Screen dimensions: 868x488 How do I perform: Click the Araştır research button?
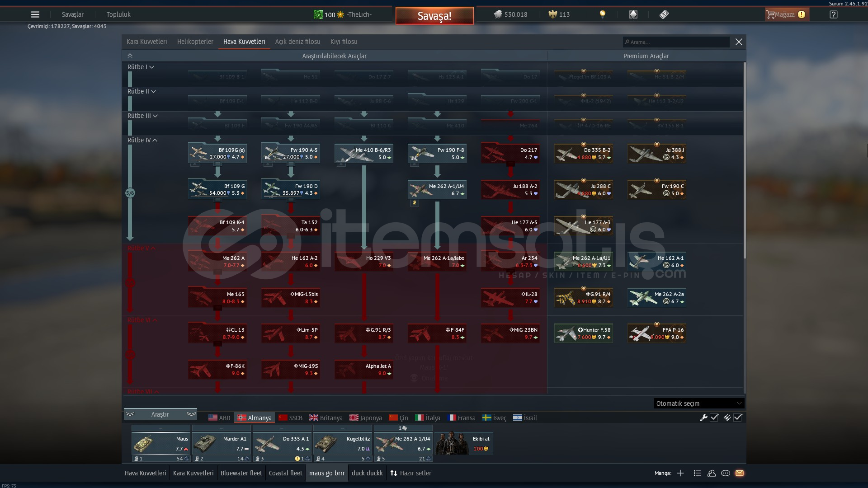point(160,414)
